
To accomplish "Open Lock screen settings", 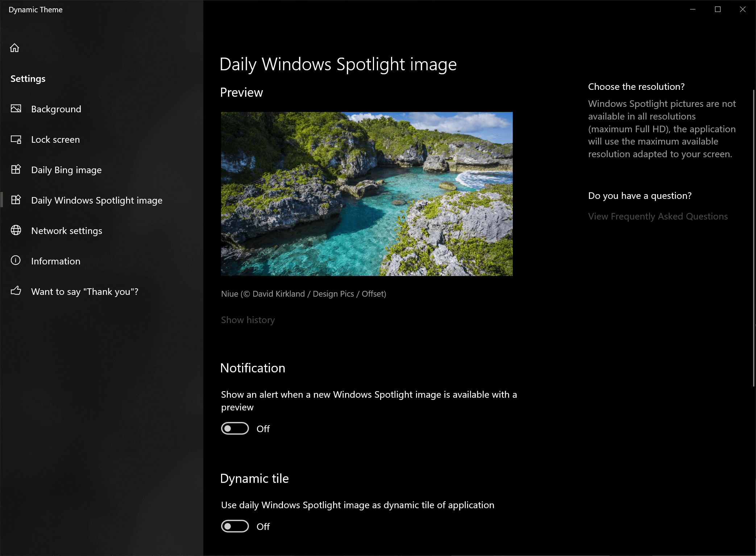I will [55, 139].
